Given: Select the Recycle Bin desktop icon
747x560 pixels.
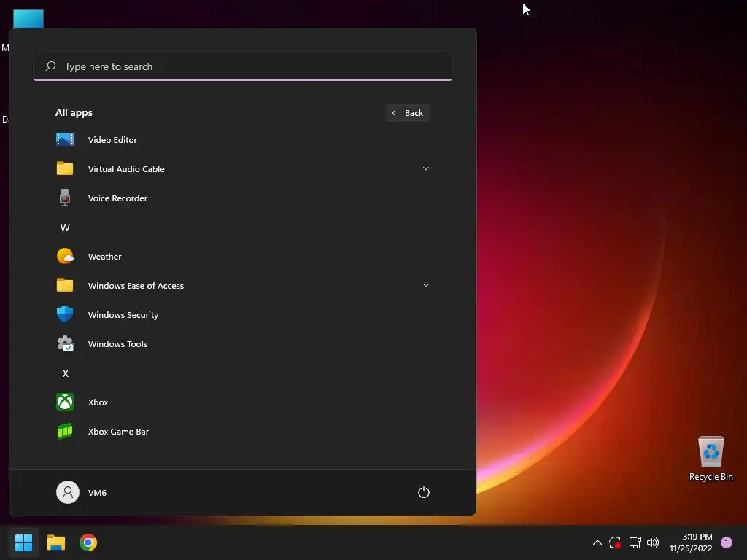Looking at the screenshot, I should pyautogui.click(x=711, y=459).
